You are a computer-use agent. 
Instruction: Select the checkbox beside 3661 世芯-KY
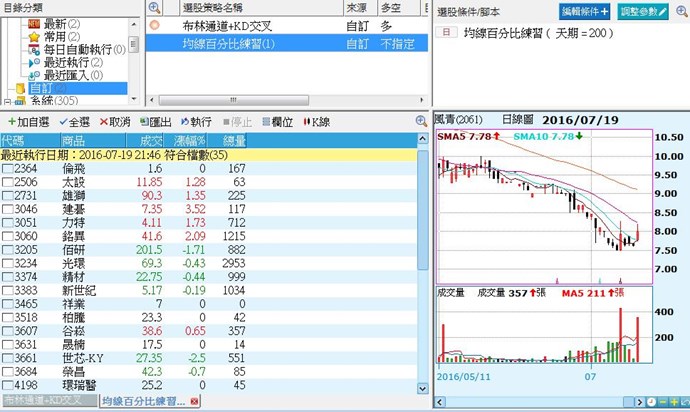tap(7, 356)
